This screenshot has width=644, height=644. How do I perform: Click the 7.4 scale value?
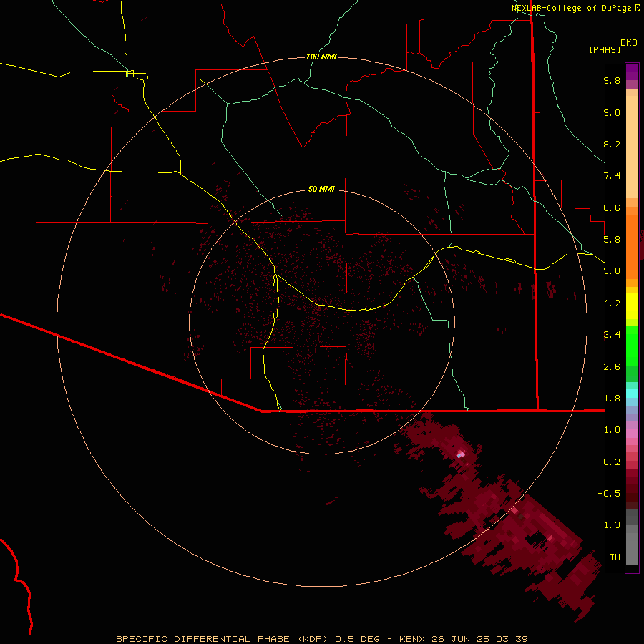[612, 176]
